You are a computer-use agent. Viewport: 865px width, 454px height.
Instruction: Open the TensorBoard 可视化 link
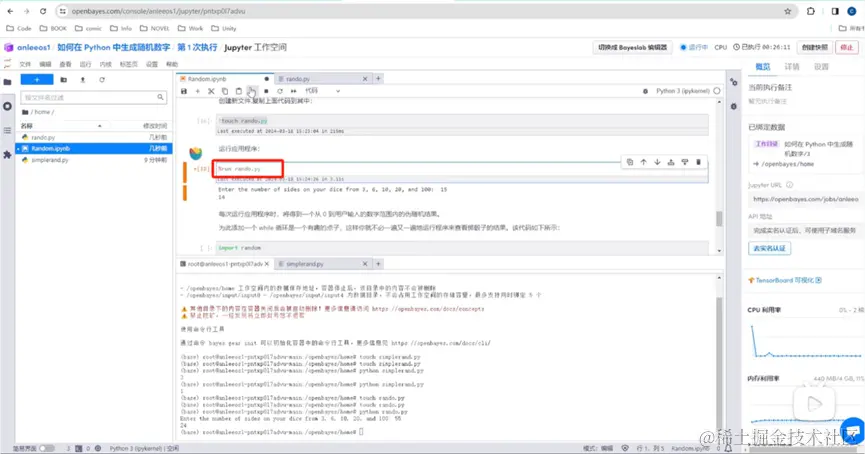click(785, 280)
